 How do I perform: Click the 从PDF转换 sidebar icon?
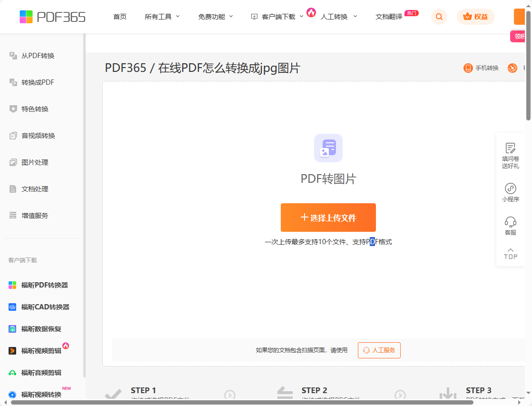pyautogui.click(x=13, y=56)
